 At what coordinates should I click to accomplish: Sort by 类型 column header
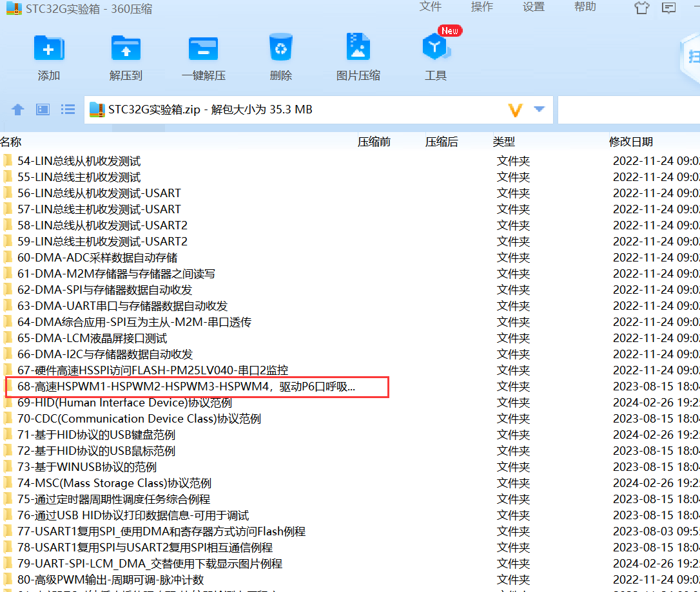[503, 142]
